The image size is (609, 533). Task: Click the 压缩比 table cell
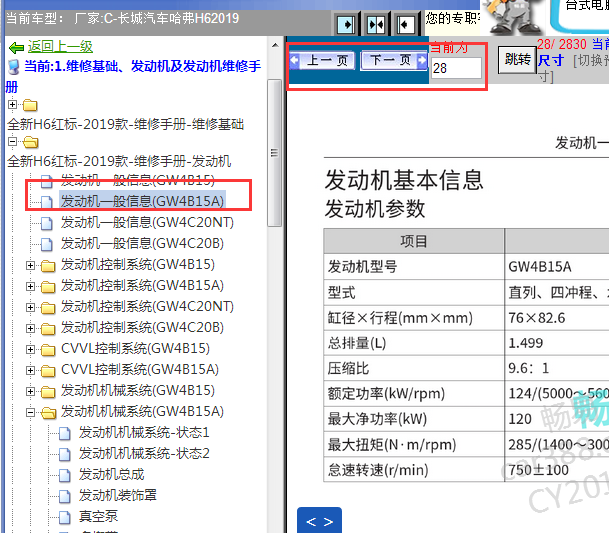coord(414,368)
